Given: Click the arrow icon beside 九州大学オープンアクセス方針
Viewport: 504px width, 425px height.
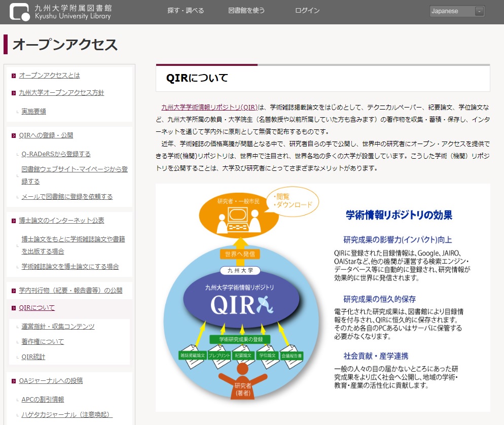Looking at the screenshot, I should (x=14, y=93).
